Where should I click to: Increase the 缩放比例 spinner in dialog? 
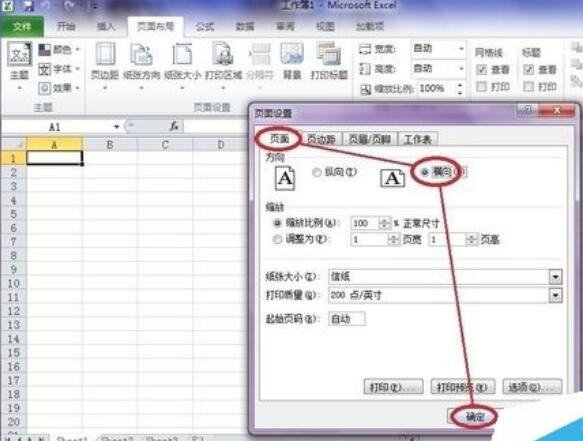point(384,220)
